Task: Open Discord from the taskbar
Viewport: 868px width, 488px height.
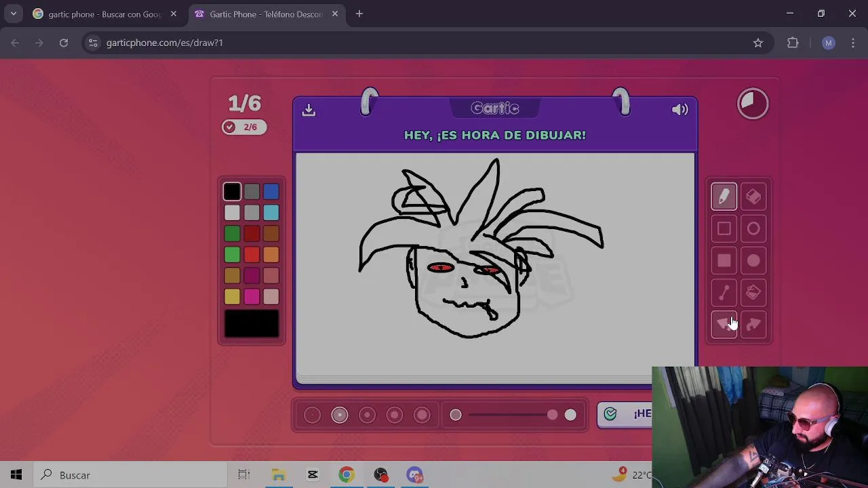Action: (414, 475)
